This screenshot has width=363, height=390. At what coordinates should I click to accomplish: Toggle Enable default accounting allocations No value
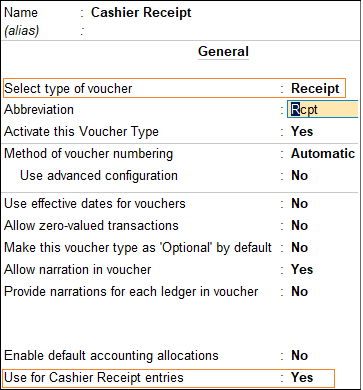299,356
